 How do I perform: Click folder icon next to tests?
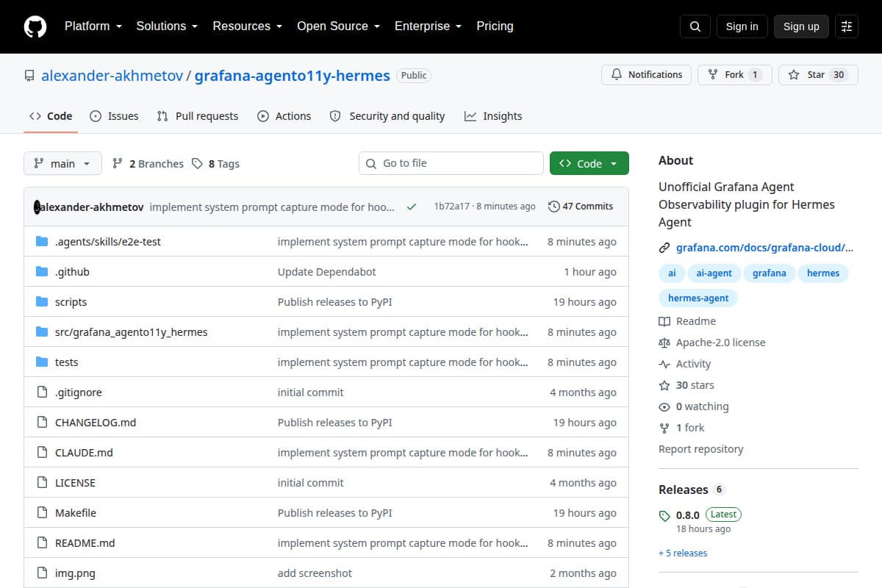point(42,362)
